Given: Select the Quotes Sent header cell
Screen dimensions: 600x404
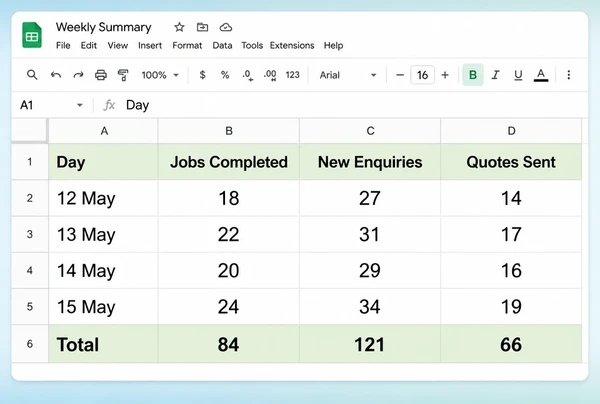Looking at the screenshot, I should pos(511,162).
